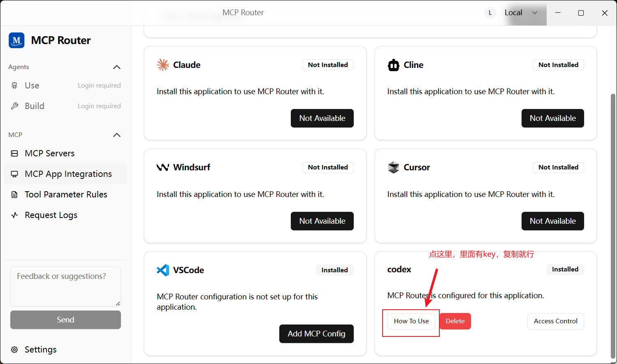617x364 pixels.
Task: Click the Cline robot icon
Action: click(x=394, y=65)
